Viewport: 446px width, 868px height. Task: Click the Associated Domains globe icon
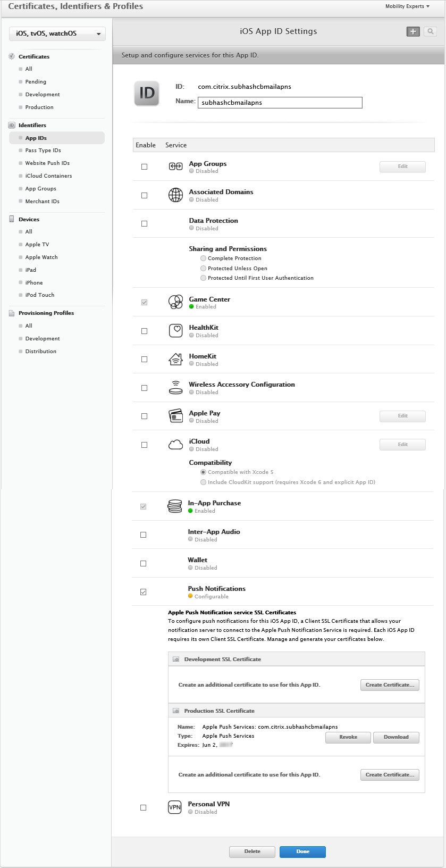pyautogui.click(x=175, y=195)
